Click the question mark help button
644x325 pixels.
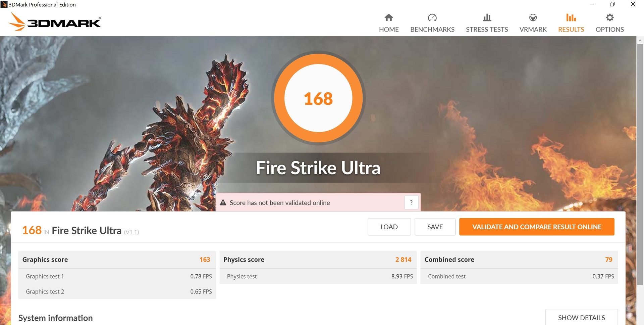tap(411, 202)
